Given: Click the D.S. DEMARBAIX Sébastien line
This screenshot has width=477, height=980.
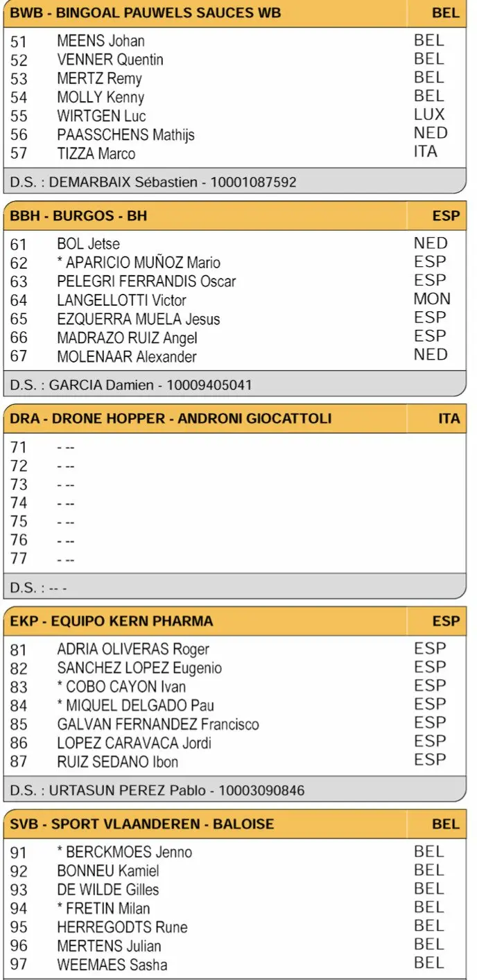Looking at the screenshot, I should click(x=153, y=182).
